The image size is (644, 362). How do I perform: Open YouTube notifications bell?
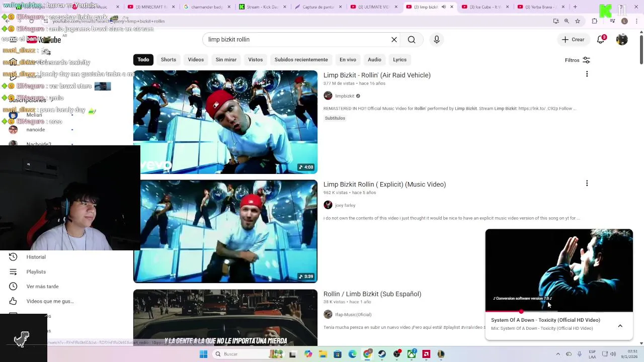pyautogui.click(x=601, y=40)
